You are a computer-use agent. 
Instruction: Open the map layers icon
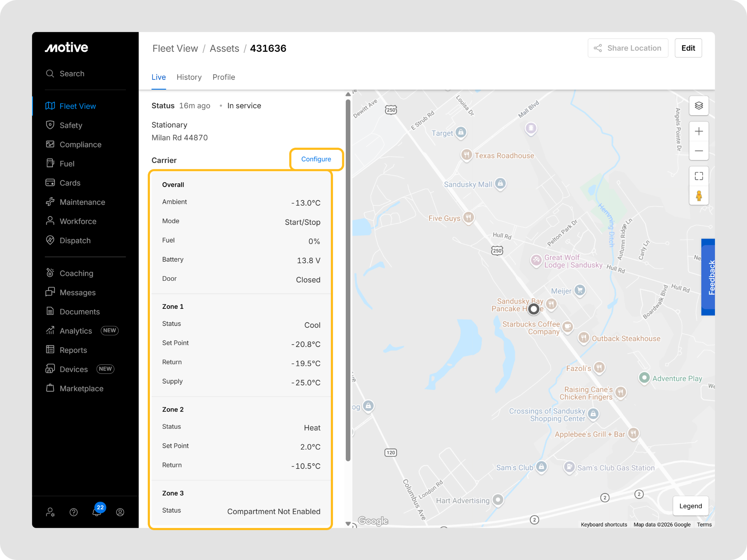coord(698,106)
